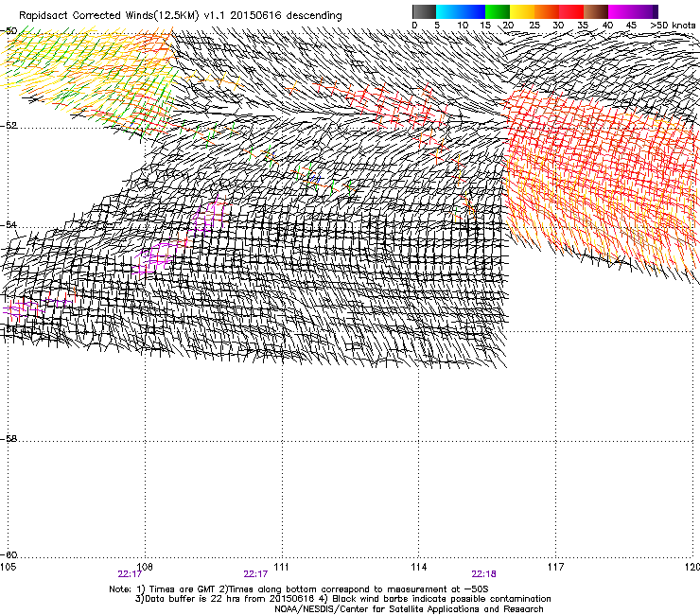The height and width of the screenshot is (615, 700).
Task: Pick the orange 25-30 knots legend color
Action: (547, 11)
